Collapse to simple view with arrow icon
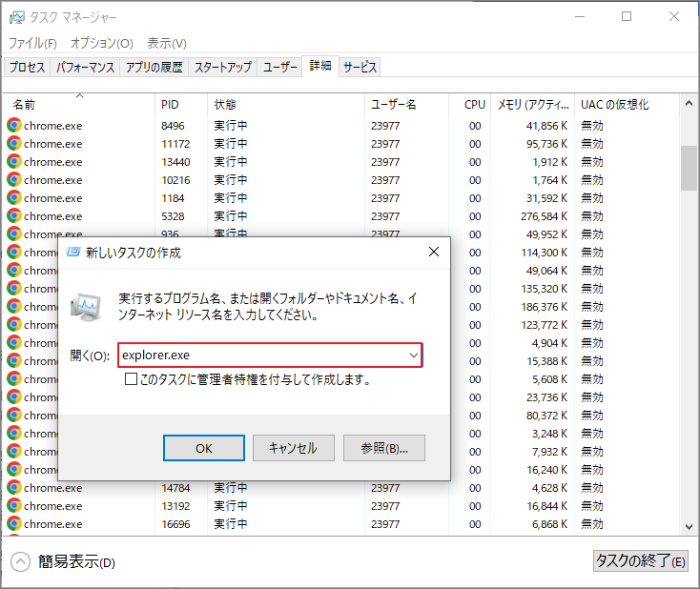The height and width of the screenshot is (589, 700). point(21,561)
